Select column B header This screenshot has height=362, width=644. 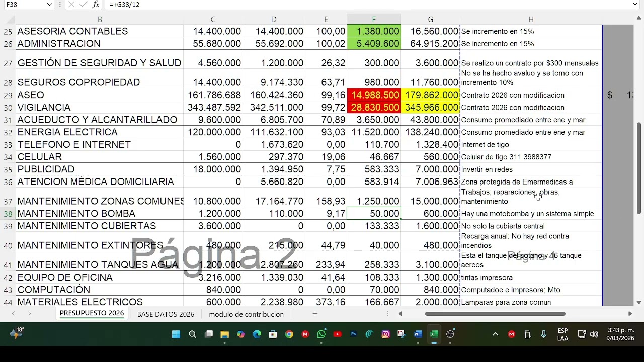100,20
